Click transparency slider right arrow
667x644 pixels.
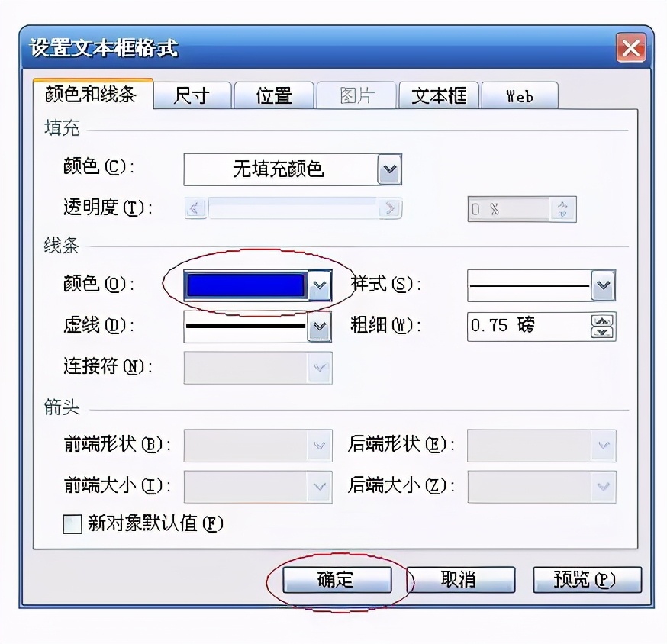click(x=390, y=208)
